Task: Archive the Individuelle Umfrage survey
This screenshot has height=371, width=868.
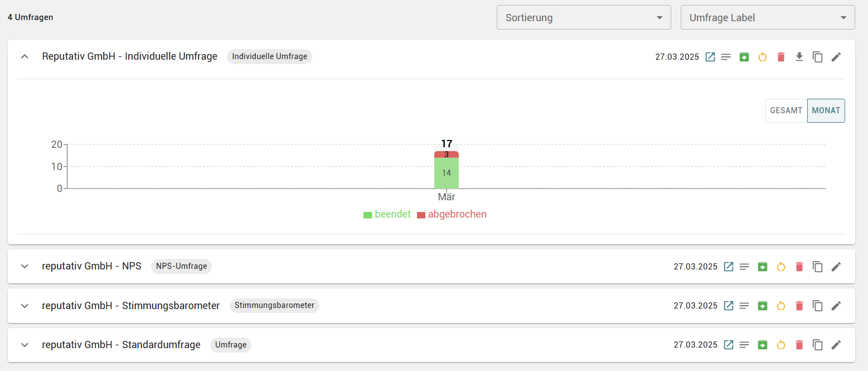Action: pos(744,57)
